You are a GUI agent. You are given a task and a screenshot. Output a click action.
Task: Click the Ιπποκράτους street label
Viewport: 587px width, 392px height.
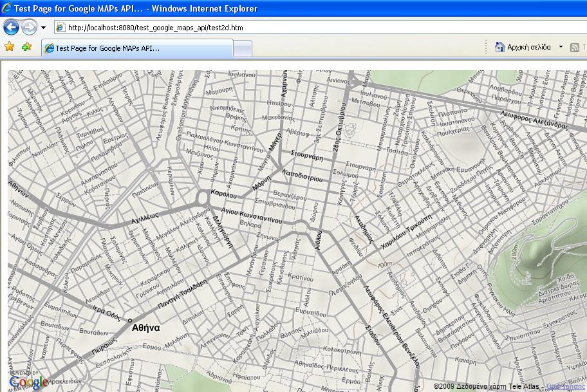point(424,246)
